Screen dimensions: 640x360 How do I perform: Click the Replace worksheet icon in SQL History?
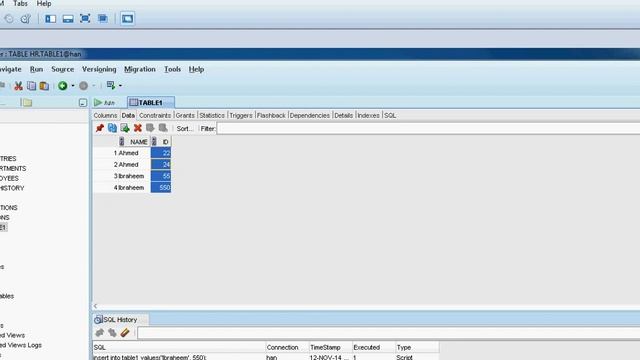pyautogui.click(x=112, y=333)
